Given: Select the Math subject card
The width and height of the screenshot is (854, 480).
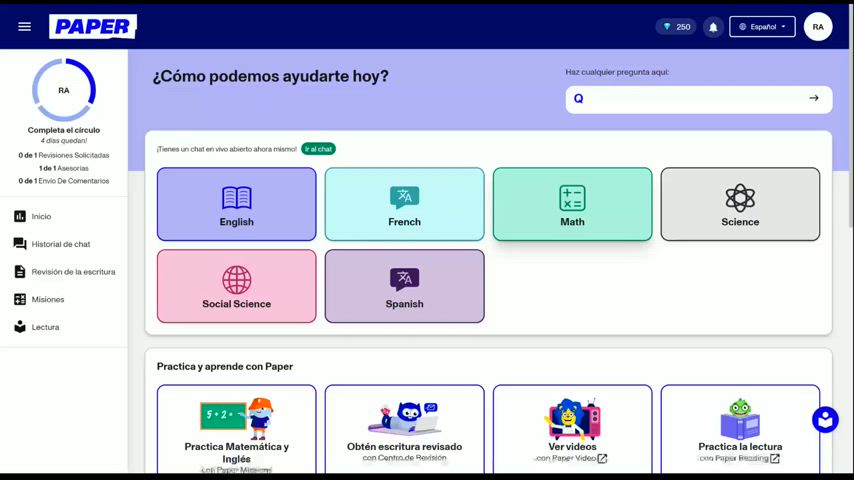Looking at the screenshot, I should [x=572, y=204].
